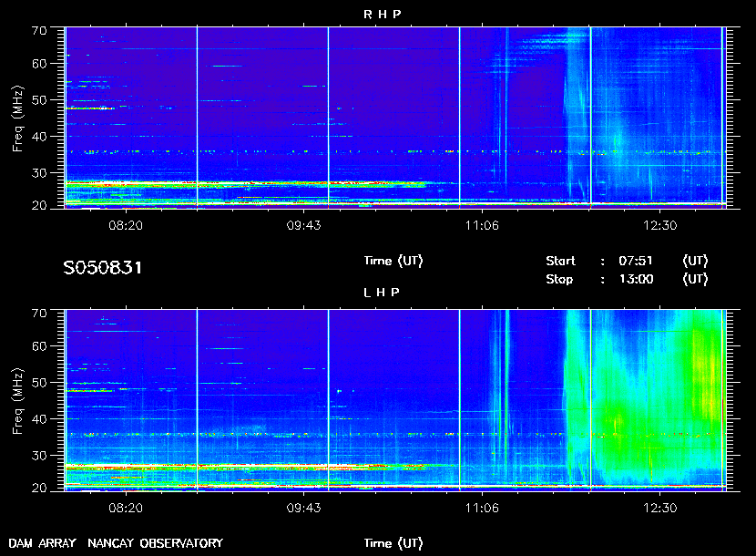
Task: Click the Start time value 07:51
Action: [x=636, y=261]
